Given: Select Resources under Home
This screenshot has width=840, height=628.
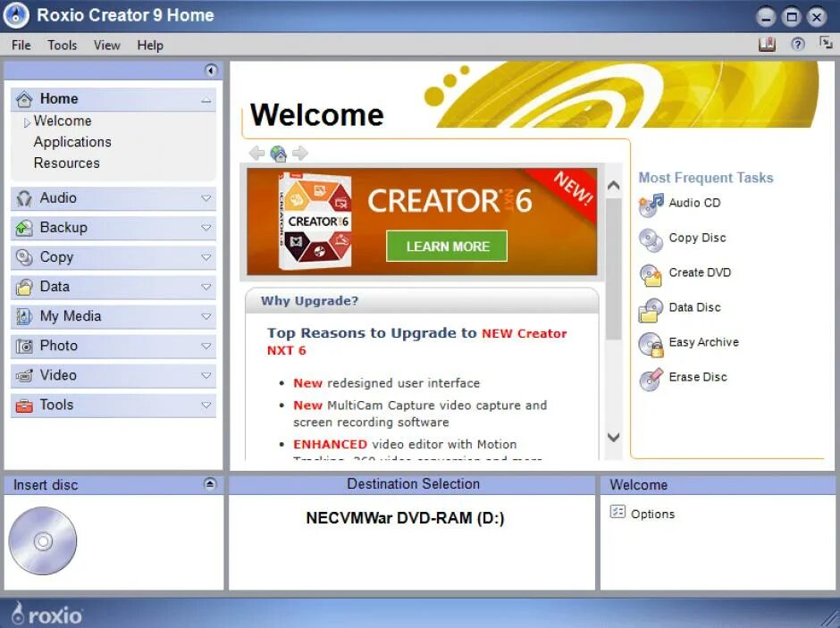Looking at the screenshot, I should point(66,163).
